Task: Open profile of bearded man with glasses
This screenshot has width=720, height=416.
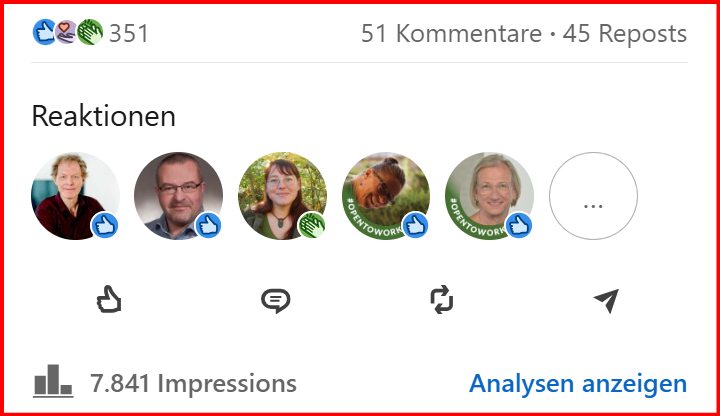Action: (x=179, y=196)
